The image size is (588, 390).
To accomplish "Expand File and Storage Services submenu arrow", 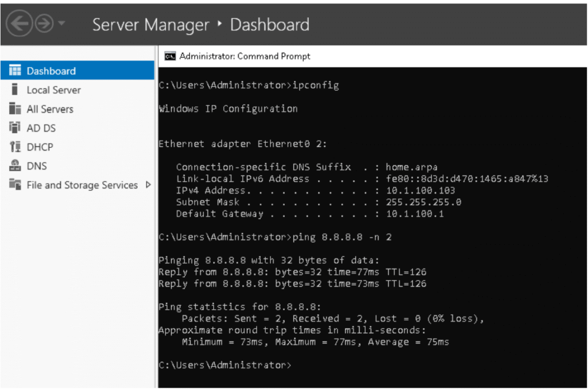I will (x=148, y=185).
